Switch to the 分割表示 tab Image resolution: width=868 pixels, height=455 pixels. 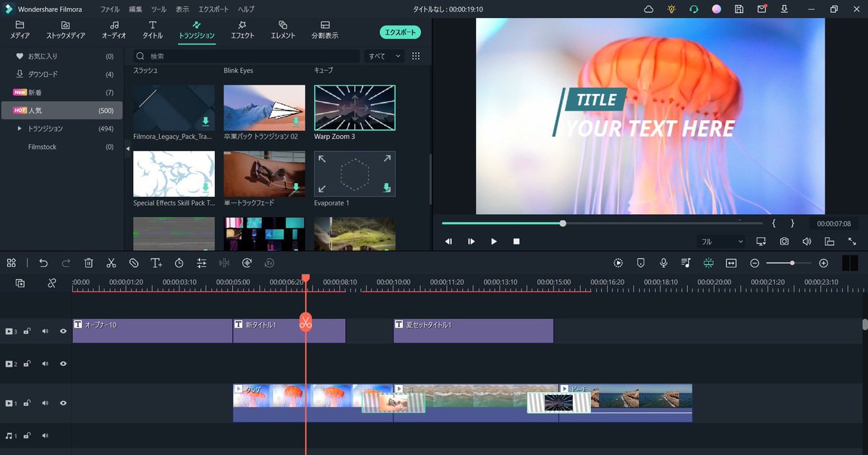tap(325, 30)
